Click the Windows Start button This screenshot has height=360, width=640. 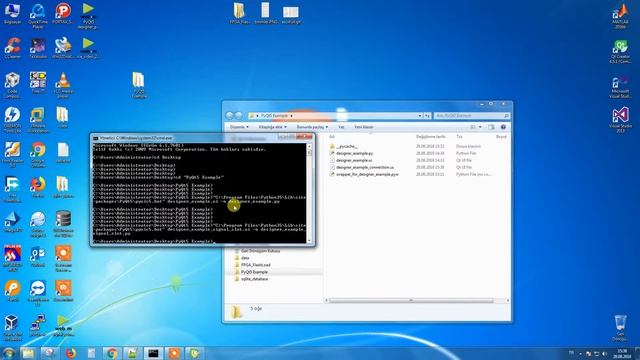8,353
